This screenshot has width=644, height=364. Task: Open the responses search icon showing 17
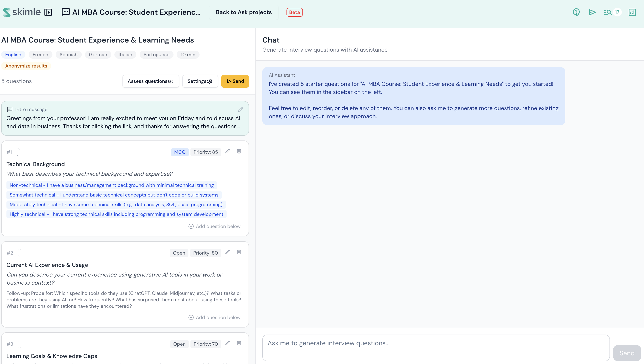pyautogui.click(x=608, y=12)
